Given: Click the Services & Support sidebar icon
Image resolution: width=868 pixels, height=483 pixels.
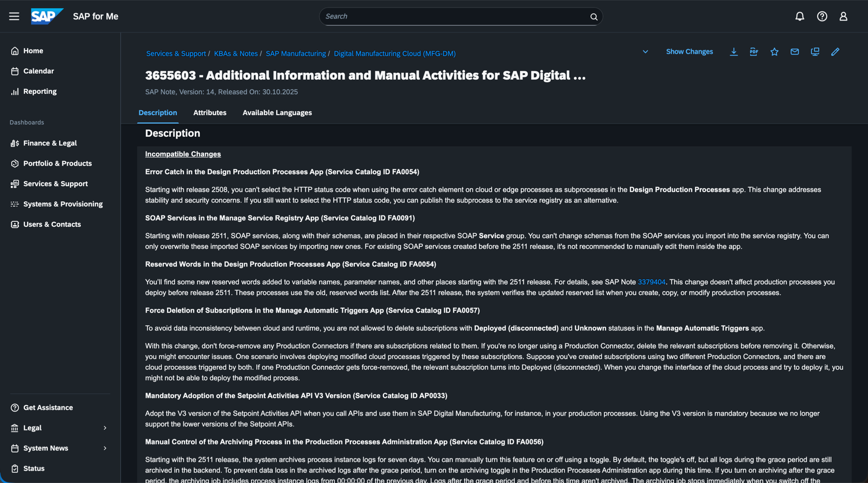Looking at the screenshot, I should coord(15,184).
